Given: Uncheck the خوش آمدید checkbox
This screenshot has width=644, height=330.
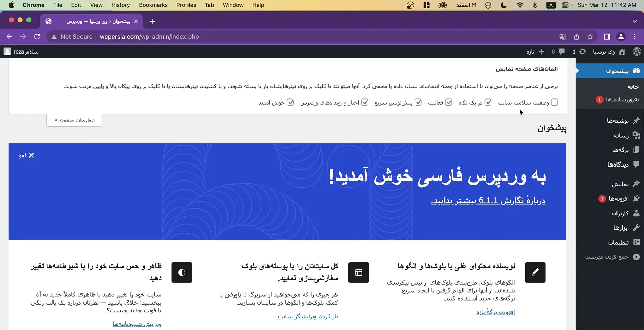Looking at the screenshot, I should [x=291, y=102].
